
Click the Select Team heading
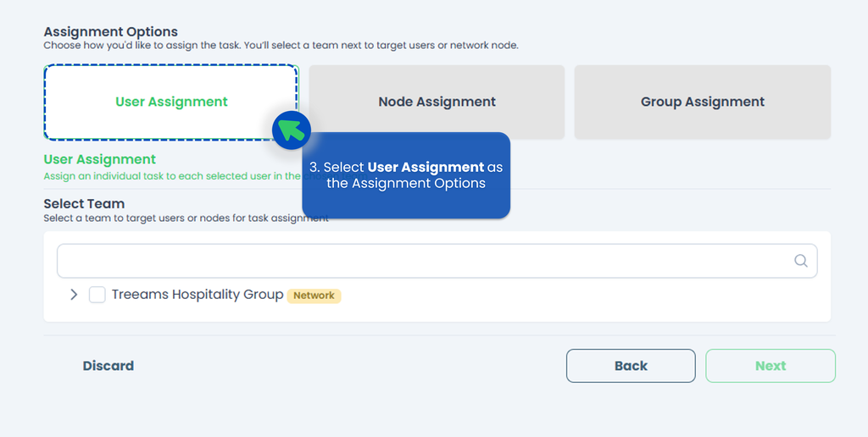tap(84, 203)
